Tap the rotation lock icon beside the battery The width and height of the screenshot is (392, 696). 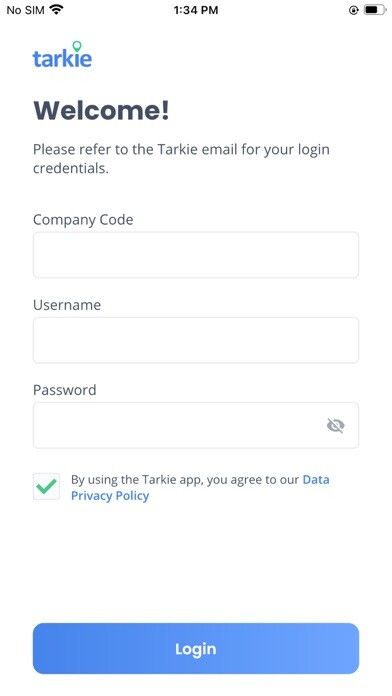click(353, 10)
